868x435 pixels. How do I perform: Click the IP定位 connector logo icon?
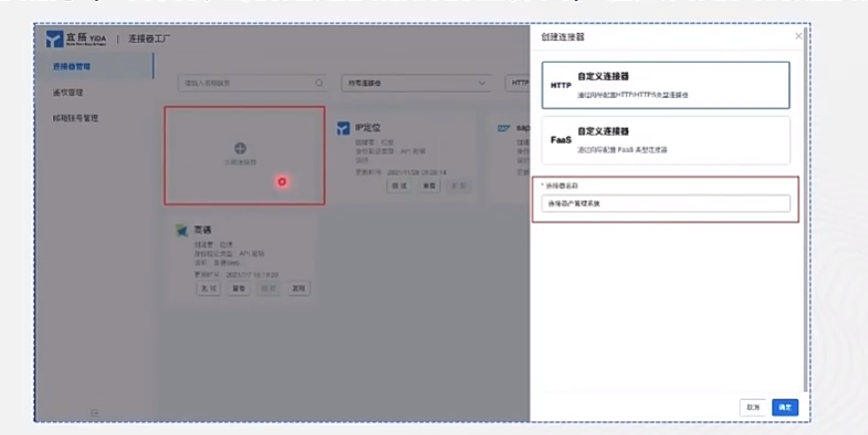344,129
